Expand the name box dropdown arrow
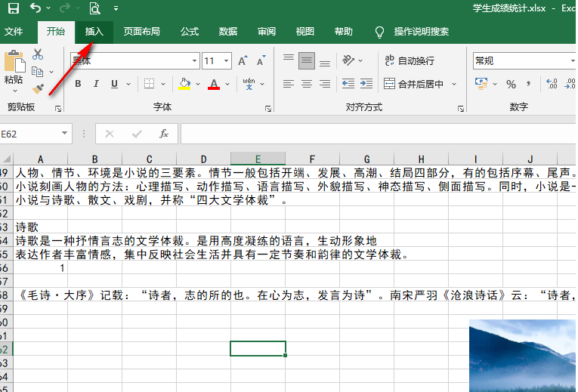578x392 pixels. (64, 134)
